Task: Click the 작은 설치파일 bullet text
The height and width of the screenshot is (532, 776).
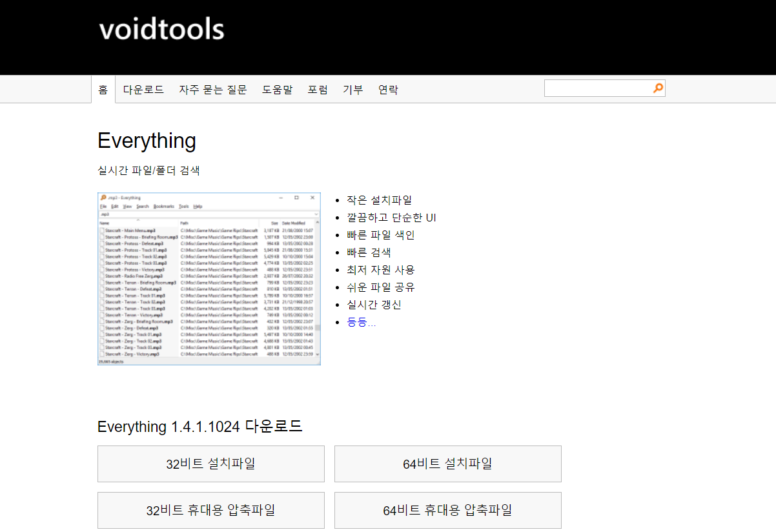Action: tap(379, 200)
